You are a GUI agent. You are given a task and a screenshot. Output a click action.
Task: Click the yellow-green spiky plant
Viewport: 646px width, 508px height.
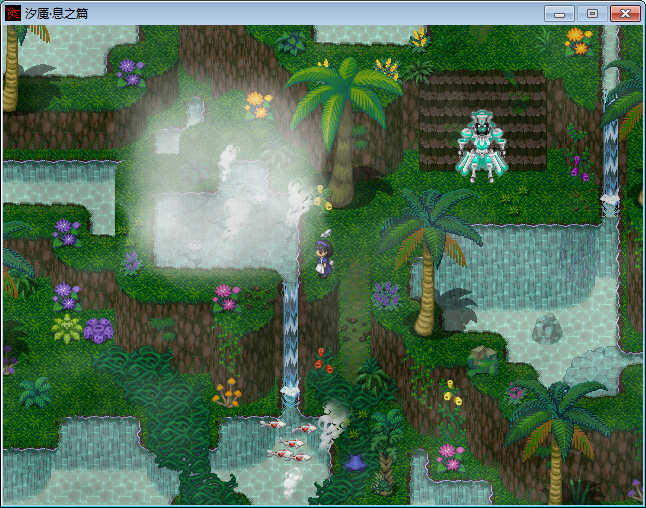67,329
